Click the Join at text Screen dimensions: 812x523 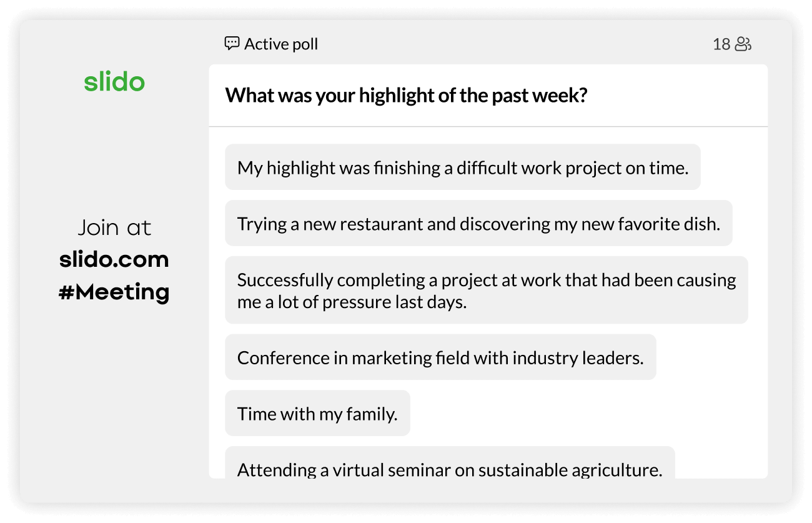point(114,227)
